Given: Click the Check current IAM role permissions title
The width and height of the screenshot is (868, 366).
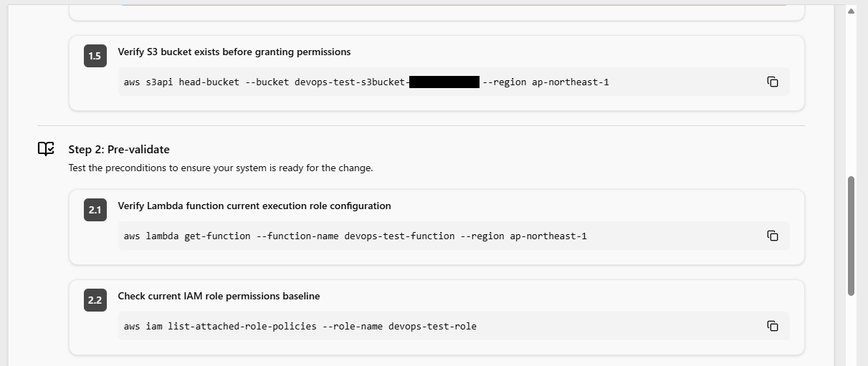Looking at the screenshot, I should coord(219,296).
